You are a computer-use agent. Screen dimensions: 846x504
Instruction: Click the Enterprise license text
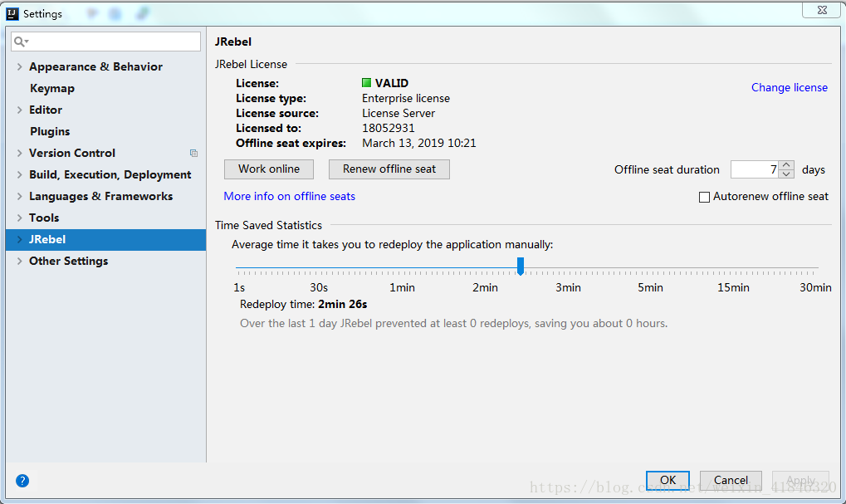pos(406,98)
